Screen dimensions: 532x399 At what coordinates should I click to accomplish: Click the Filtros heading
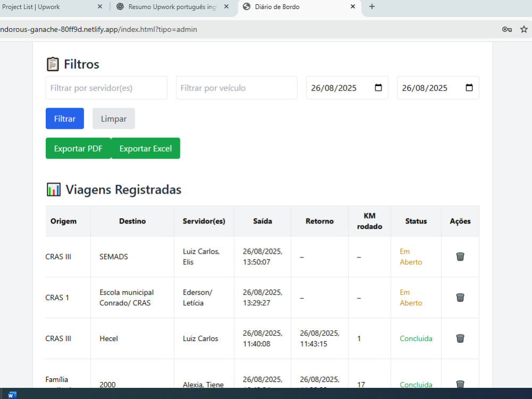point(72,64)
